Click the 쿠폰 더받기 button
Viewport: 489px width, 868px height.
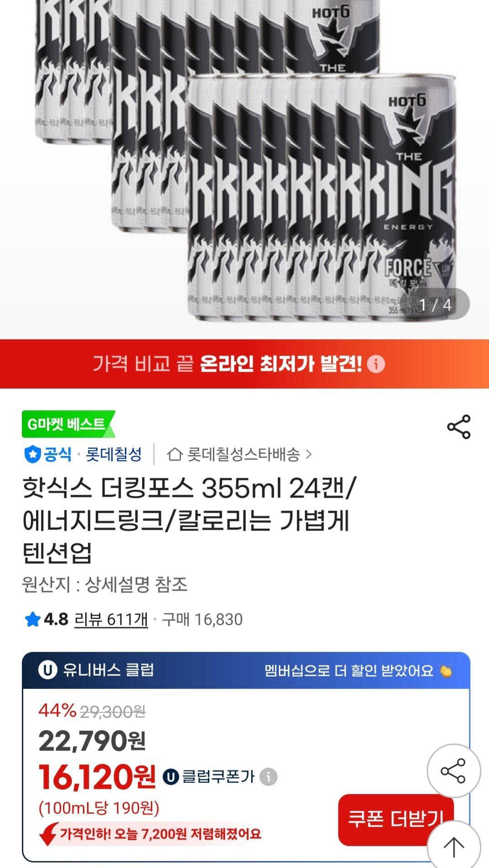tap(396, 819)
